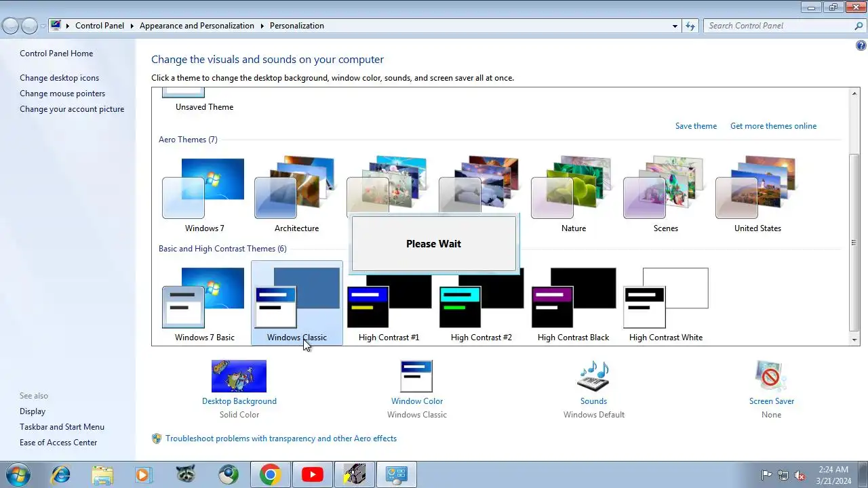Open Desktop Background settings icon
868x488 pixels.
[239, 376]
